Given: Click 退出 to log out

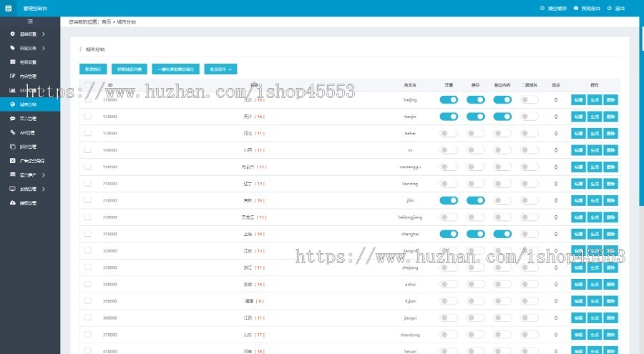Looking at the screenshot, I should [620, 8].
